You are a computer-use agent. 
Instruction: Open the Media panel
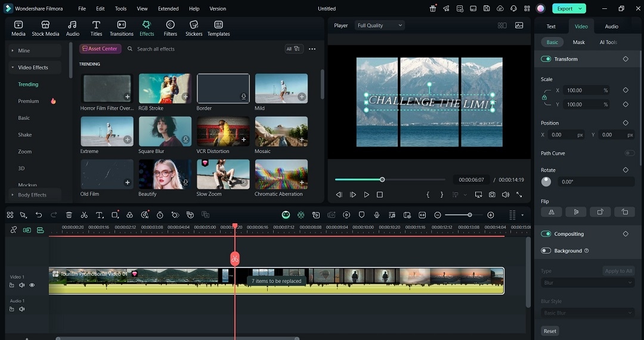(x=18, y=29)
